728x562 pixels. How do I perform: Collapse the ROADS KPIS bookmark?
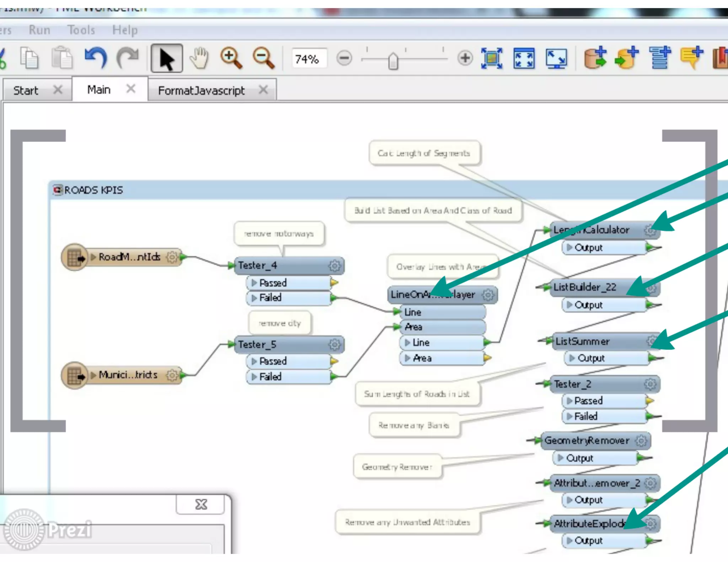tap(57, 190)
